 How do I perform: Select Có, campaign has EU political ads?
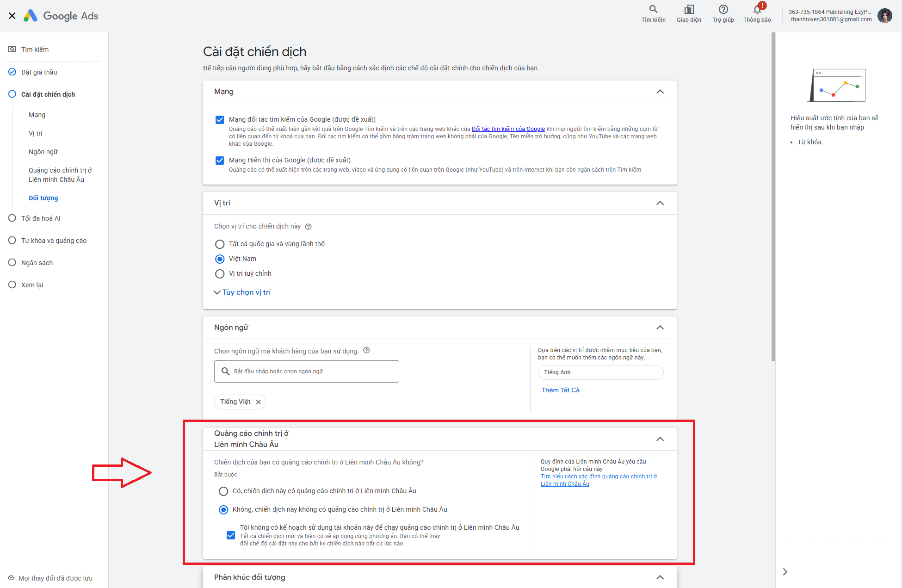[x=223, y=491]
